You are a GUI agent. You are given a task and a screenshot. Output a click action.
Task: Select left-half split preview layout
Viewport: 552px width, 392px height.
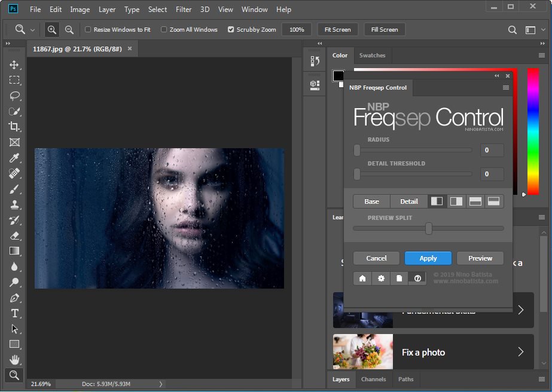coord(437,201)
